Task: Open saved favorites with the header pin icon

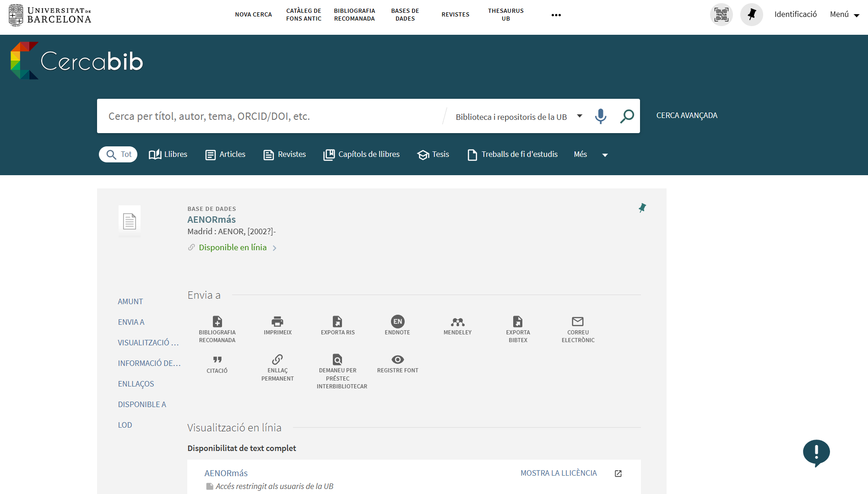Action: click(x=751, y=15)
